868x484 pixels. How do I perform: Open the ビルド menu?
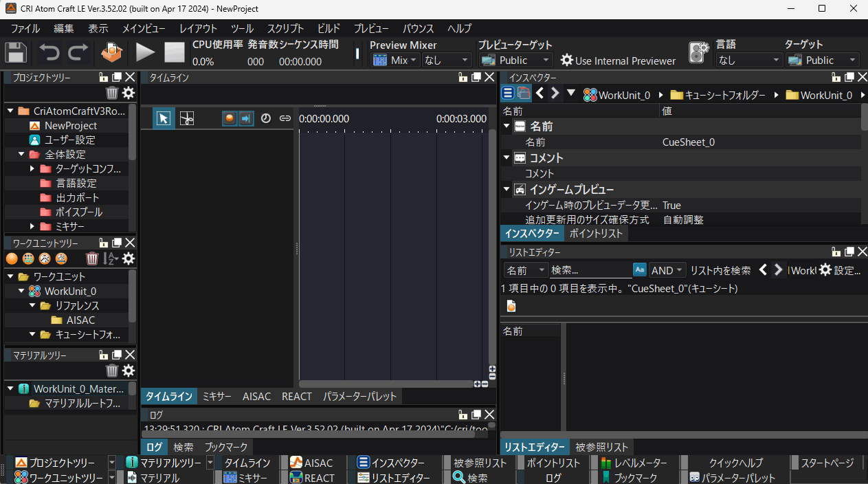(329, 29)
